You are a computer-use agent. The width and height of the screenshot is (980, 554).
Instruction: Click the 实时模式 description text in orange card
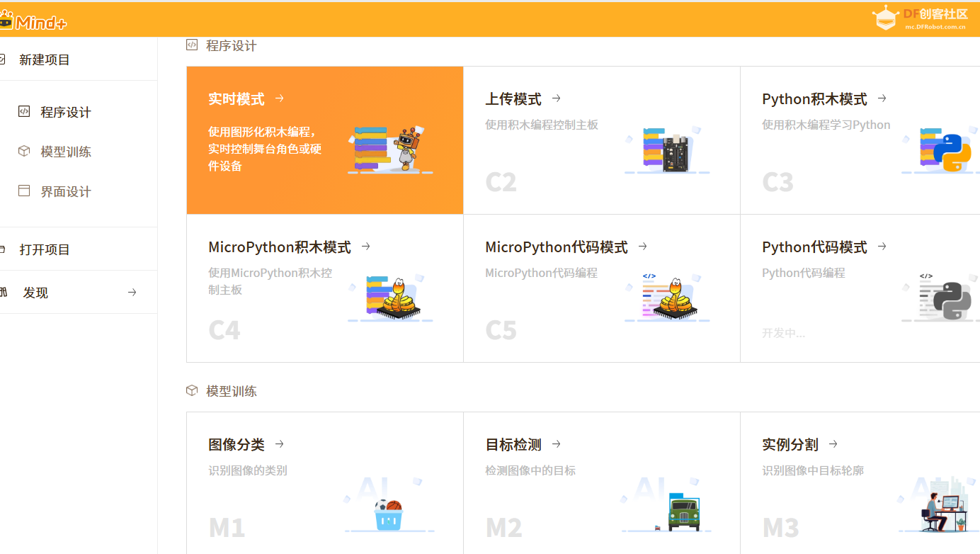[x=265, y=149]
